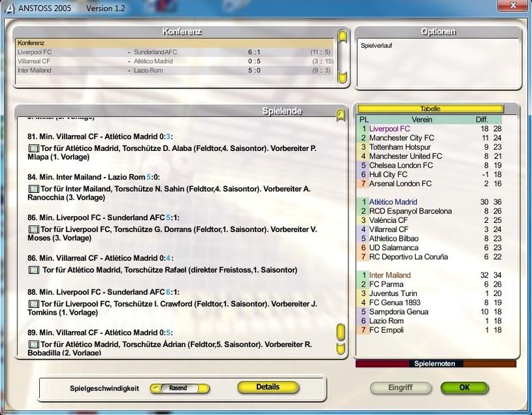Click the 84. Min. Inter Mailand - Lazio Rom headline
This screenshot has width=532, height=415.
[x=94, y=178]
